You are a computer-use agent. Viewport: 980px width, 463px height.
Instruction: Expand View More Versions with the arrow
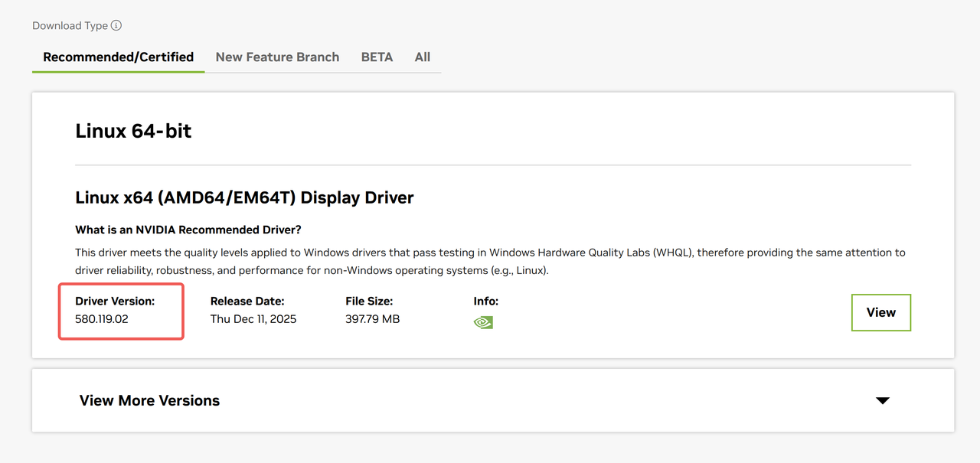click(883, 400)
